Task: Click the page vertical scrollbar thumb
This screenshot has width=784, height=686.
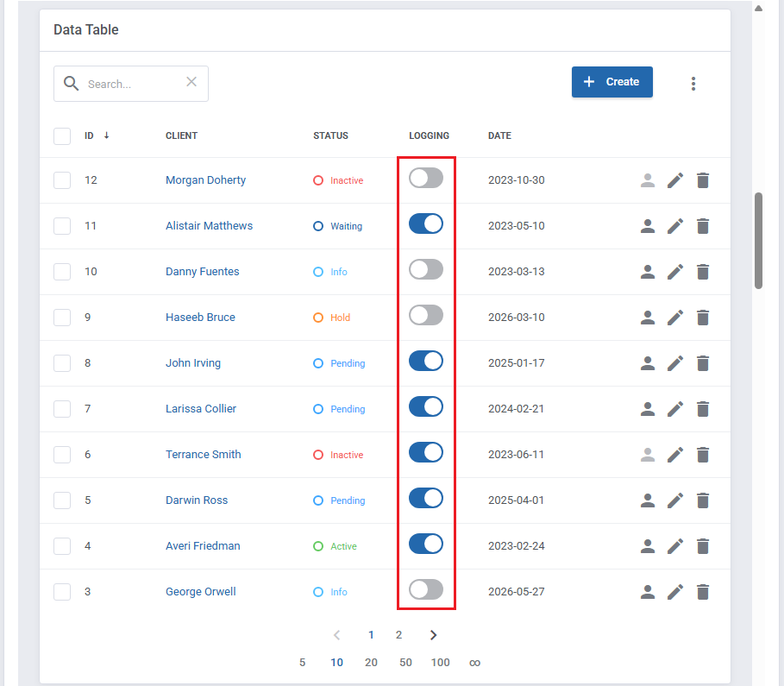Action: pyautogui.click(x=758, y=241)
